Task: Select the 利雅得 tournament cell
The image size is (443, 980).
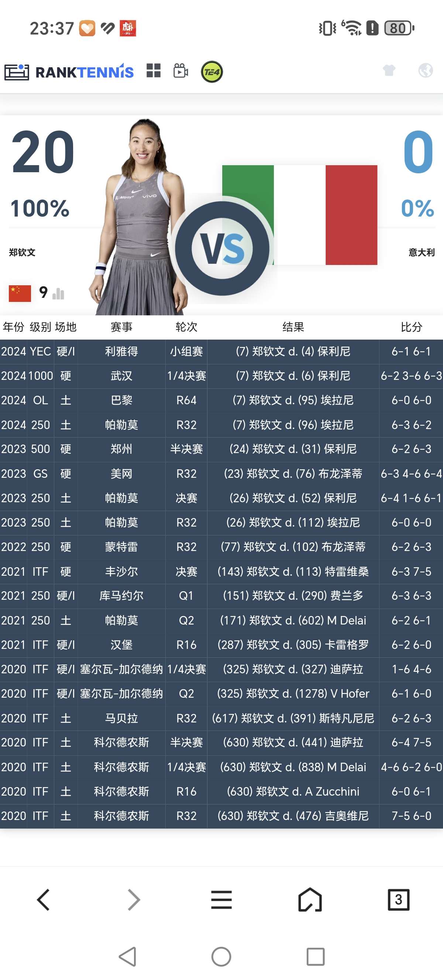Action: (121, 351)
